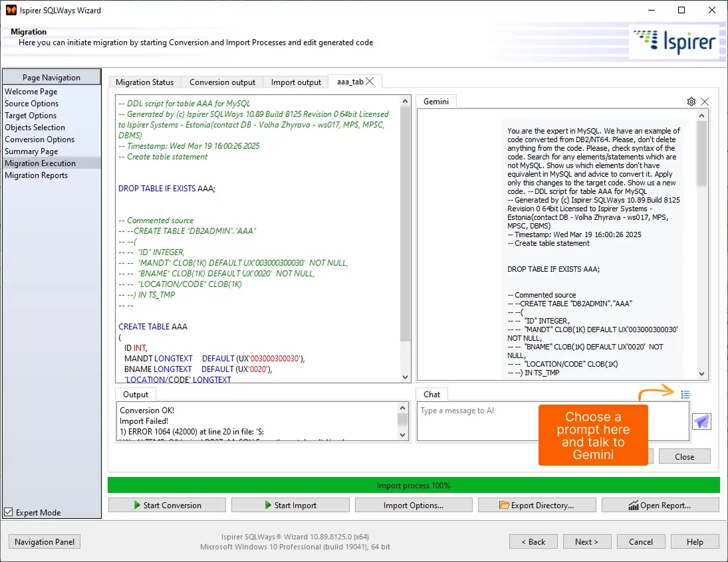The height and width of the screenshot is (562, 728).
Task: Click code editor scrollbar up arrow
Action: 406,101
